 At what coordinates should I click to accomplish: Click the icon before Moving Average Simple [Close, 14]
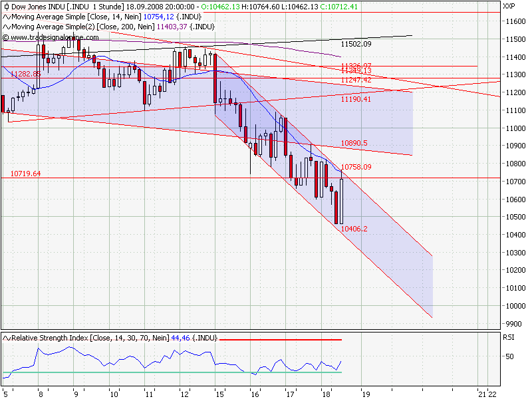click(x=7, y=17)
